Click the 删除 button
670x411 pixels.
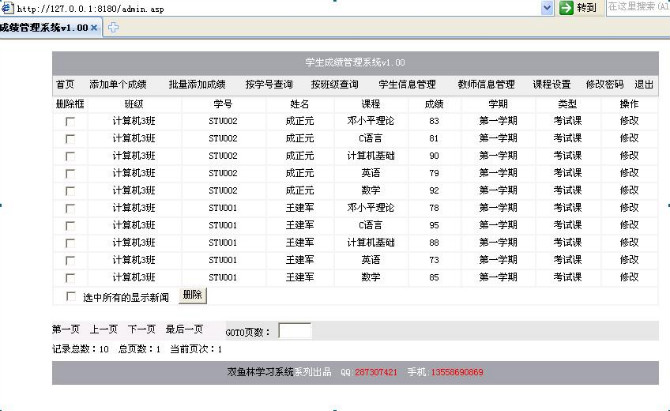click(192, 295)
